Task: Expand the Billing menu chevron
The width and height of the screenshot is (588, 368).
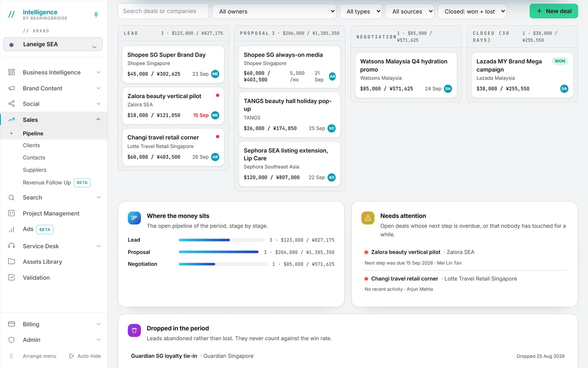Action: click(x=98, y=324)
